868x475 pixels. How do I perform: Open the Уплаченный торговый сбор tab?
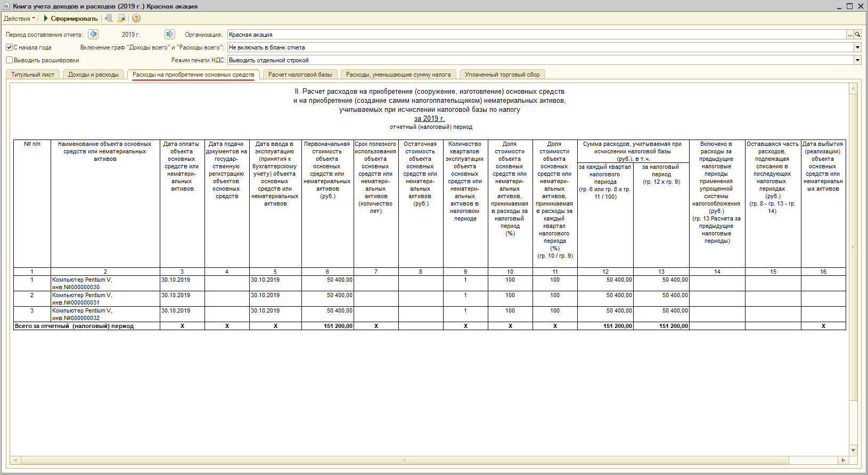(x=502, y=75)
